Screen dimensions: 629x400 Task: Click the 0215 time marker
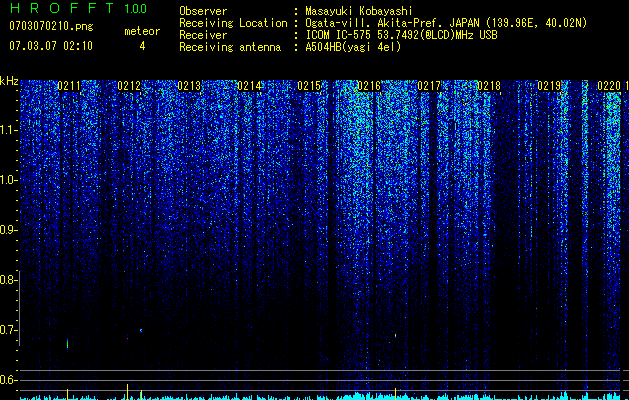point(309,86)
